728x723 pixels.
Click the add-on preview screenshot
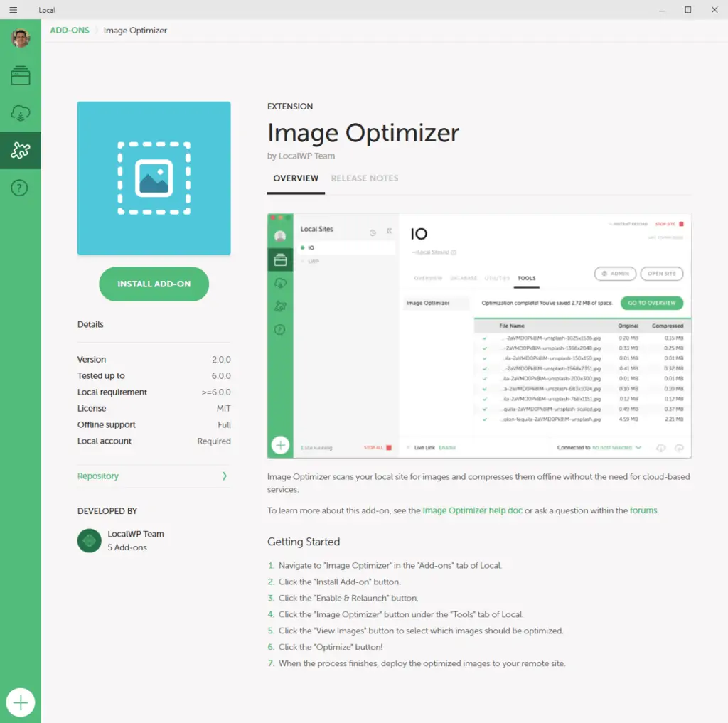tap(479, 336)
